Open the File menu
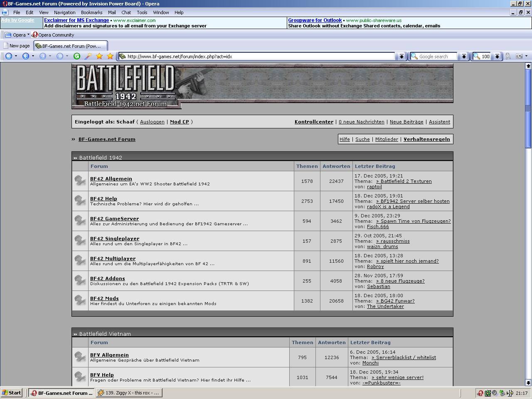This screenshot has width=532, height=399. click(17, 12)
